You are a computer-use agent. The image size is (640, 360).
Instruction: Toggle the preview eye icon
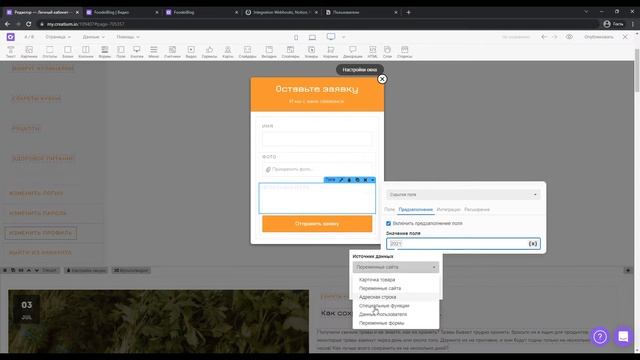point(569,37)
